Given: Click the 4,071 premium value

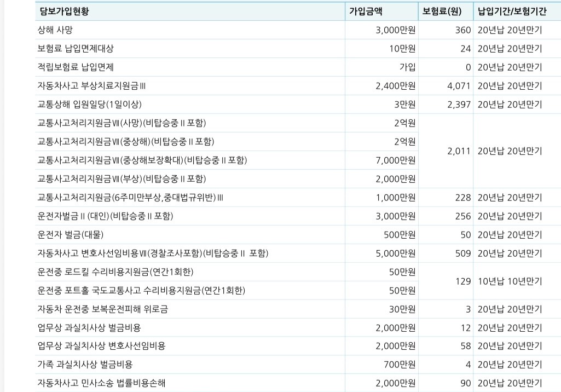Looking at the screenshot, I should point(459,86).
